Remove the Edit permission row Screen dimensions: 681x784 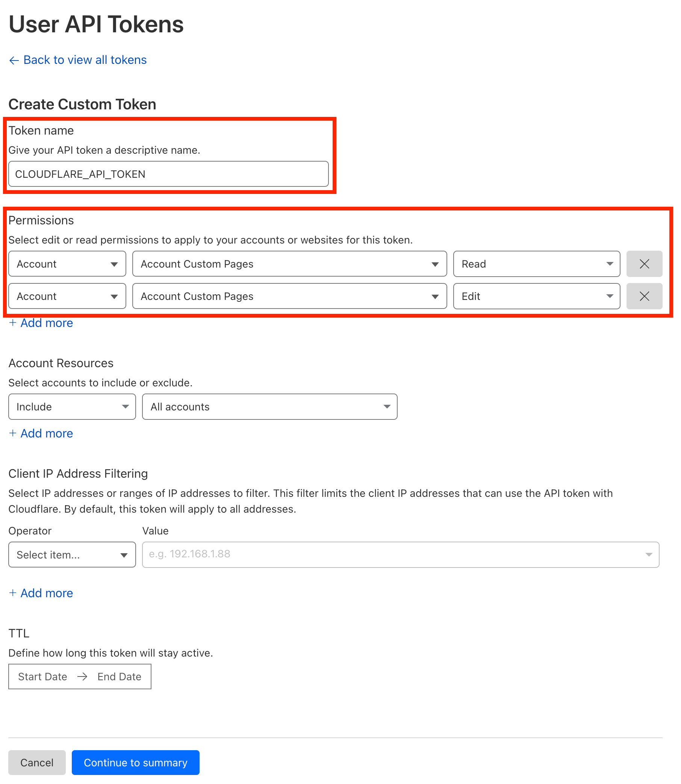(x=644, y=296)
